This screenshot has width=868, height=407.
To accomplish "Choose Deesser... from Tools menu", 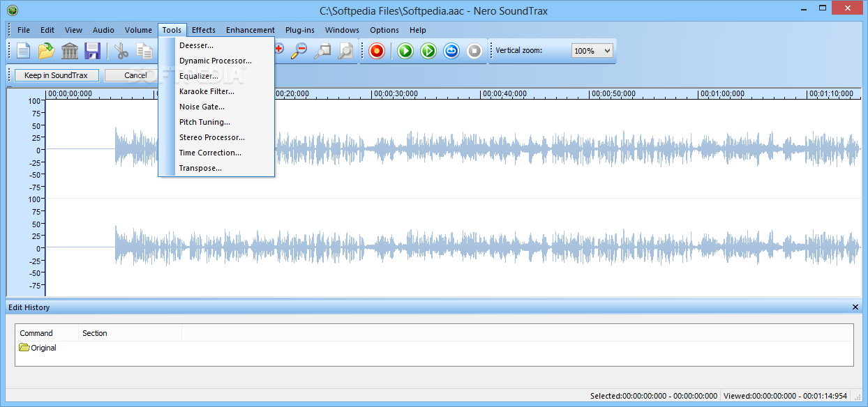I will (x=216, y=45).
